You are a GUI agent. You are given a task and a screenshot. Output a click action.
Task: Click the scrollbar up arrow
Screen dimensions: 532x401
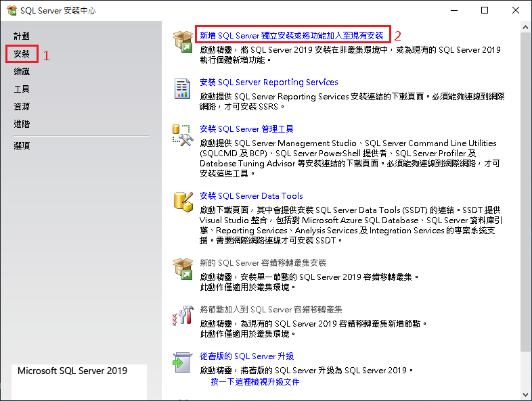pos(525,27)
